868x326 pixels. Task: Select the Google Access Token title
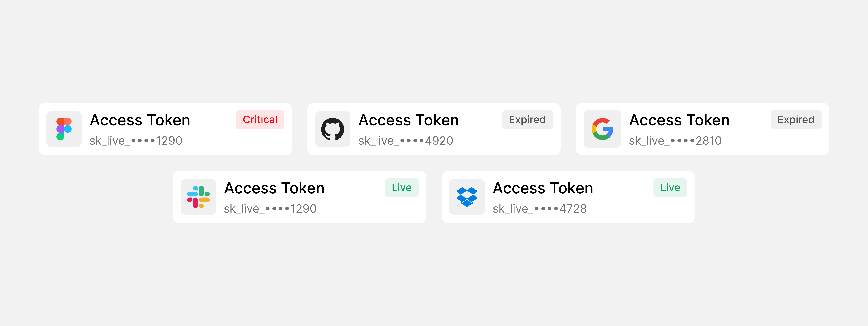(679, 120)
